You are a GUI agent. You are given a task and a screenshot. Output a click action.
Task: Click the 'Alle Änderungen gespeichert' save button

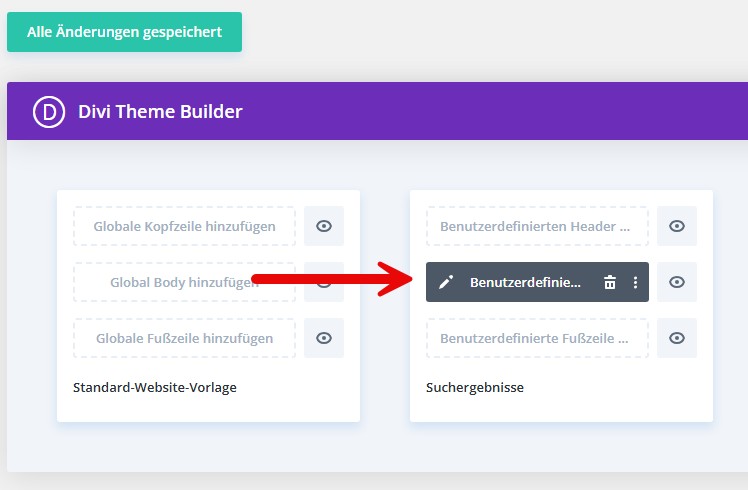point(124,32)
